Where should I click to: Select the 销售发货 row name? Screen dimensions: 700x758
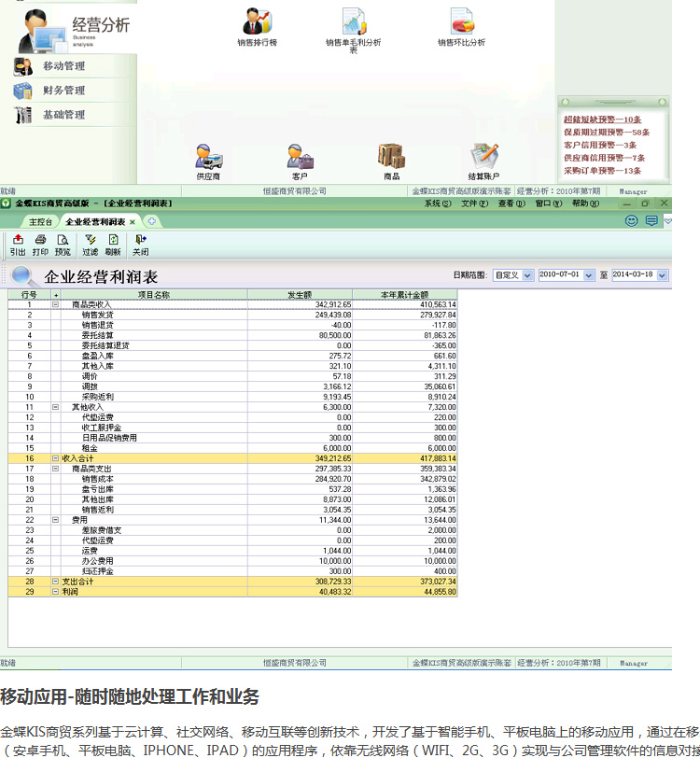(98, 315)
